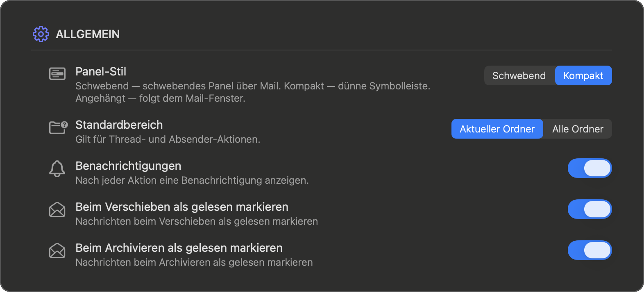The width and height of the screenshot is (644, 292).
Task: Click the Benachrichtigungen label
Action: [128, 166]
